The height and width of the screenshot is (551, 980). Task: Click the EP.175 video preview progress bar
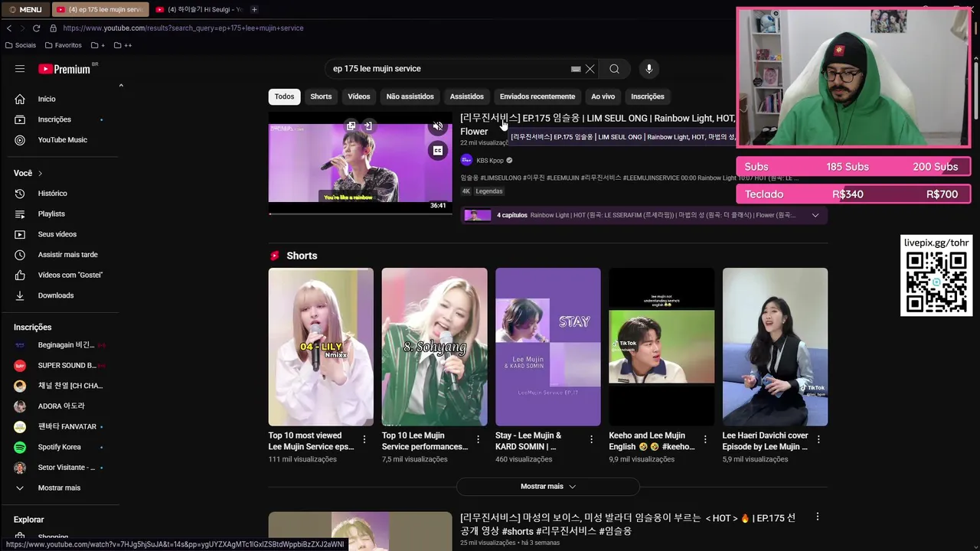click(x=361, y=214)
